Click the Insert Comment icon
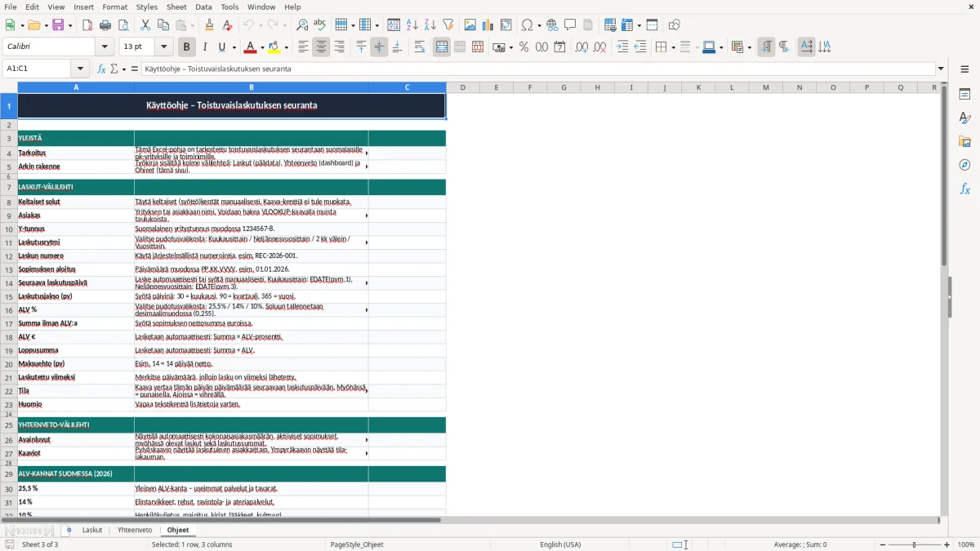This screenshot has width=980, height=551. click(570, 25)
